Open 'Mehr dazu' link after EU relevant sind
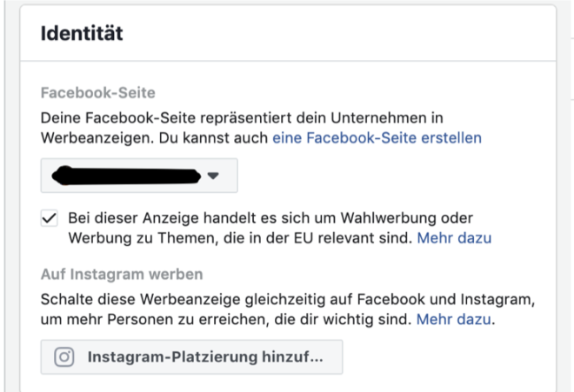 coord(454,238)
